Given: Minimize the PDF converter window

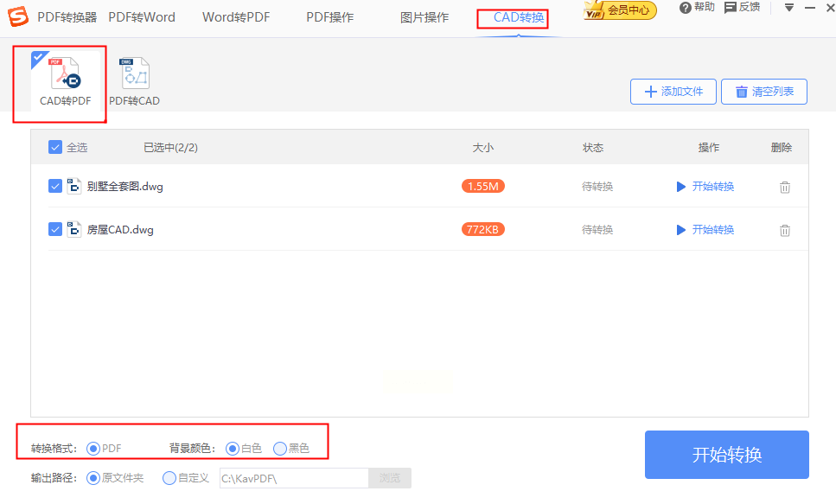Looking at the screenshot, I should click(x=810, y=8).
